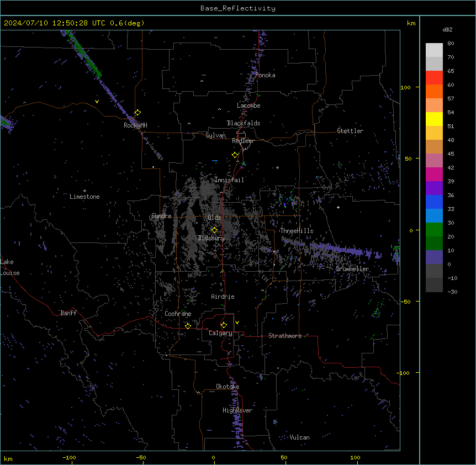
Task: Click the yellow diamond marker south of RedDeer
Action: click(235, 155)
